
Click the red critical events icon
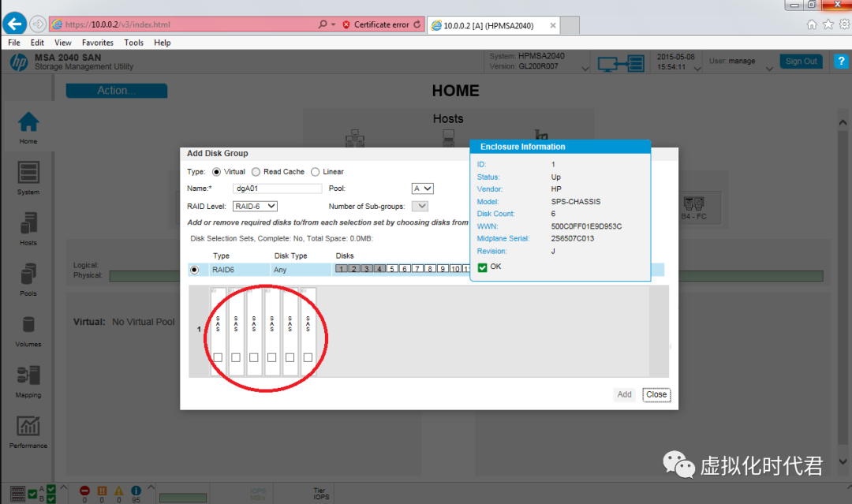(x=84, y=491)
